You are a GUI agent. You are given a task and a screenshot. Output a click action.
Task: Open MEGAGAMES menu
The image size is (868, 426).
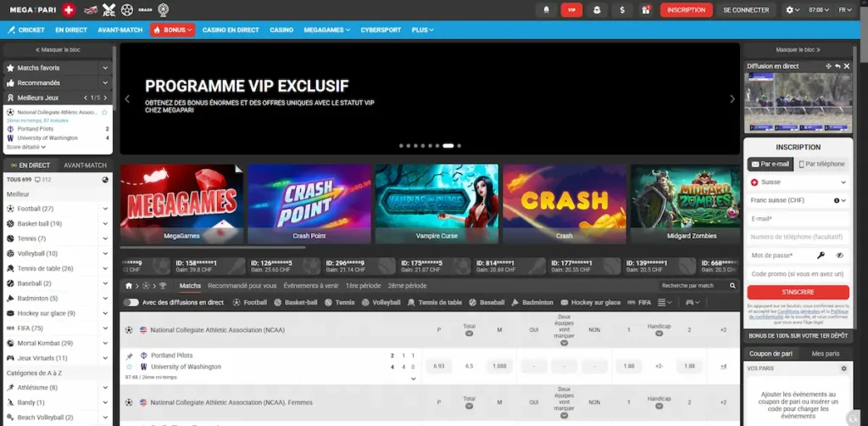(326, 30)
